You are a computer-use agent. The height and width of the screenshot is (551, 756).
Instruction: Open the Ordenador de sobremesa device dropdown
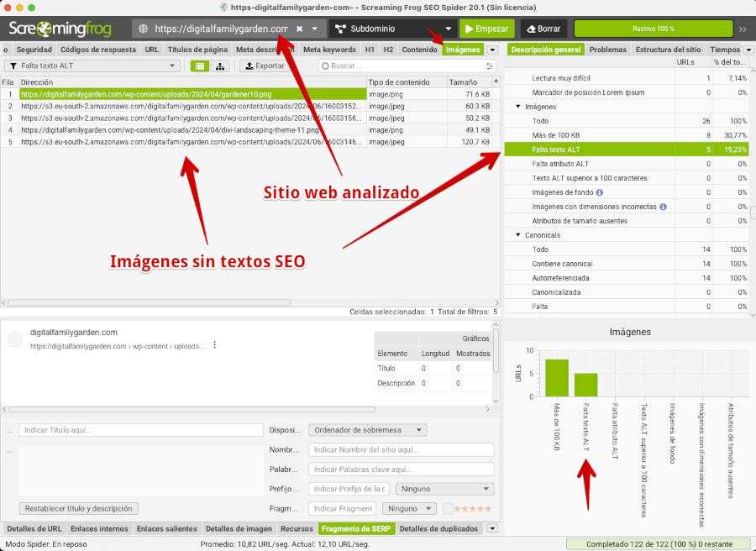[x=367, y=430]
